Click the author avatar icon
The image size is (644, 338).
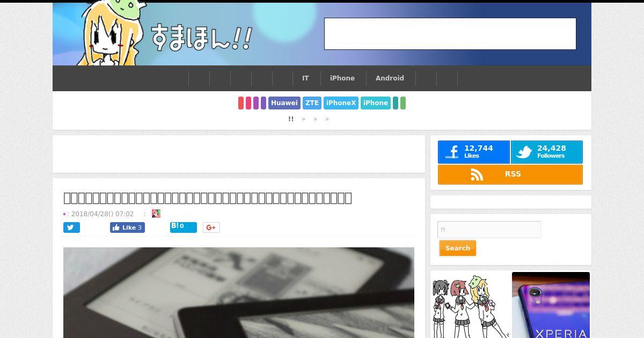pos(156,214)
